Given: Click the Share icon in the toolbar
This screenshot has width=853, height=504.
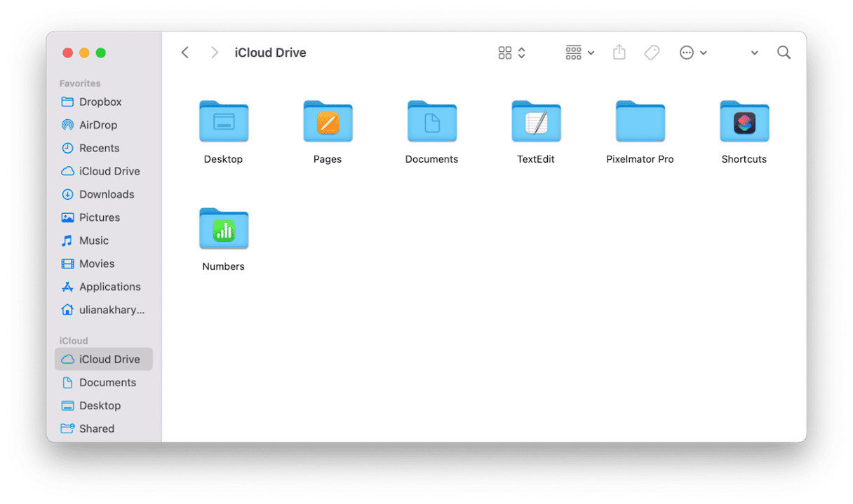Looking at the screenshot, I should pos(619,52).
